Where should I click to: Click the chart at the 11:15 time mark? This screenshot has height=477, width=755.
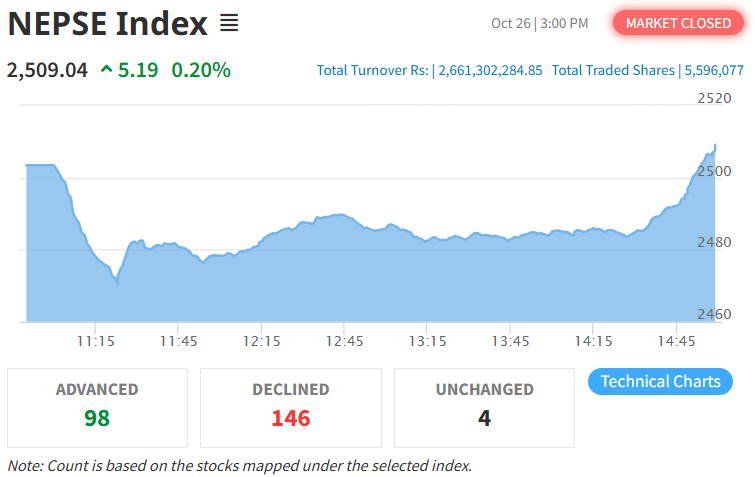[x=95, y=290]
